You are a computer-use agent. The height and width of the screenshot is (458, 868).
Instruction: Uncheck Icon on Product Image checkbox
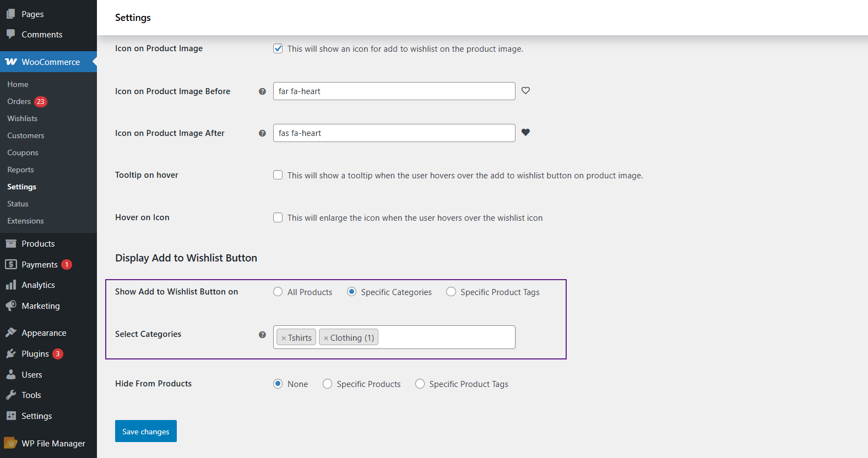coord(278,48)
